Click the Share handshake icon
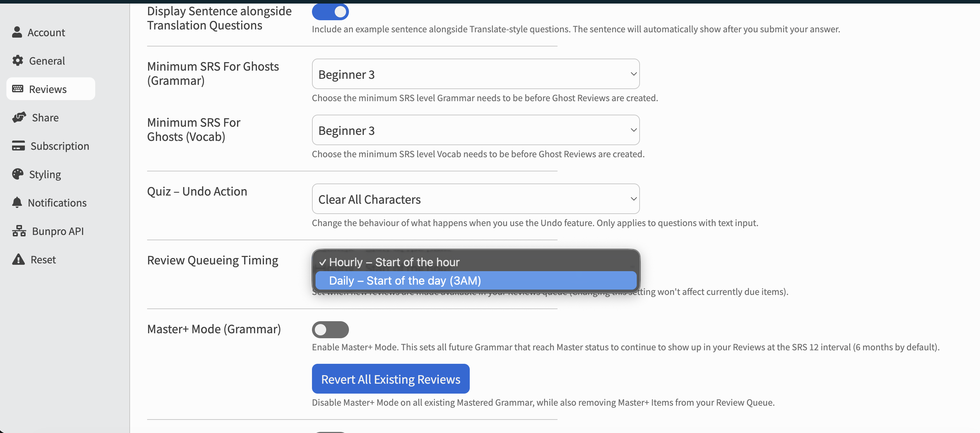 tap(19, 117)
